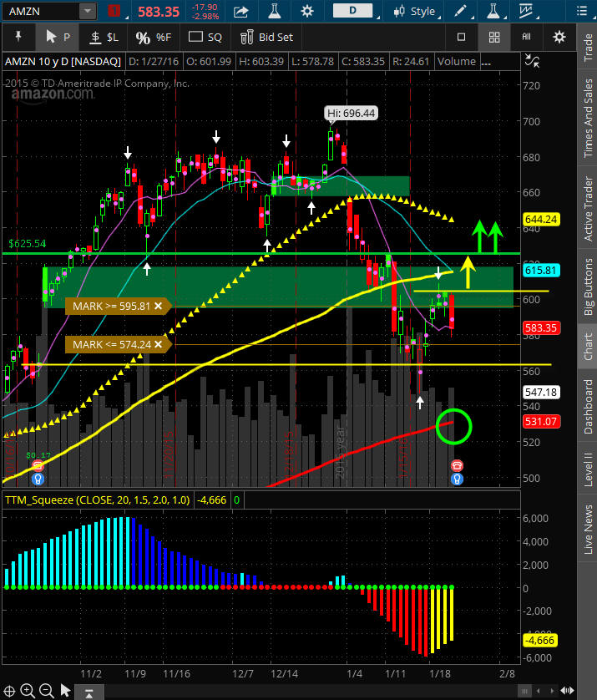Open chart settings gear in top bar
Screen dimensions: 597x700
pos(307,11)
